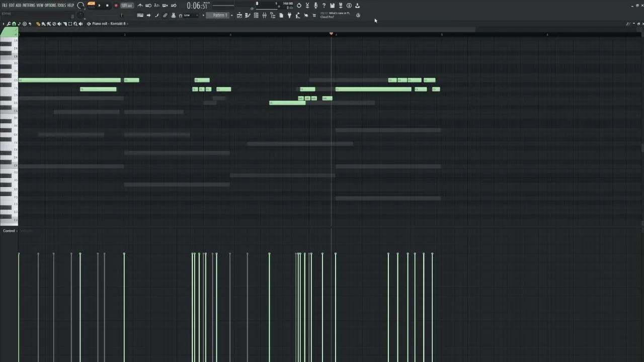The image size is (644, 362).
Task: Click the download/content library icon
Action: point(357,6)
